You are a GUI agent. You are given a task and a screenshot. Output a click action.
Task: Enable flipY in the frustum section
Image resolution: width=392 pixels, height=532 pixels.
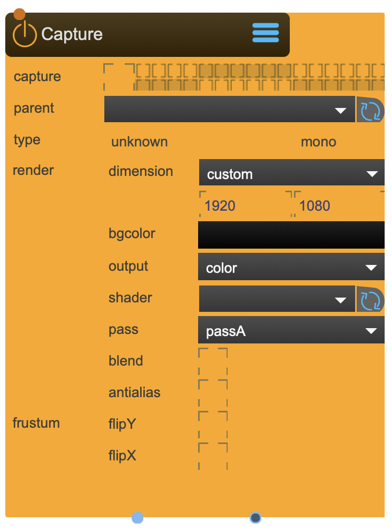point(213,424)
